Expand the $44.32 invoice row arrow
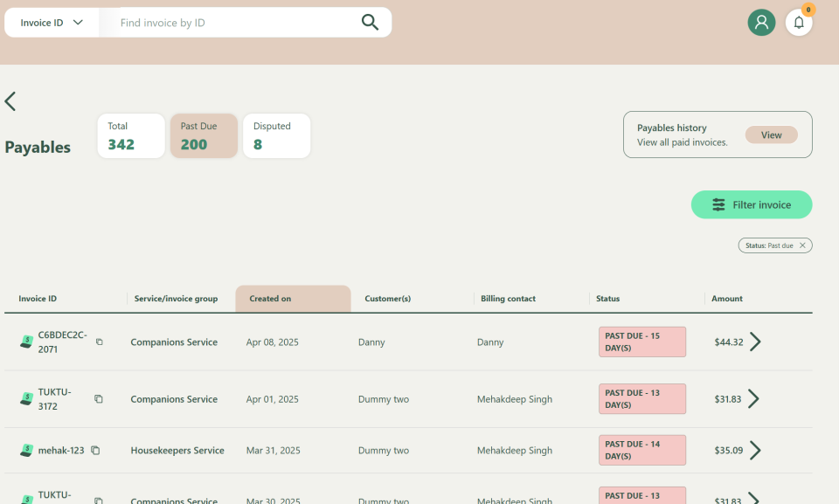The image size is (839, 504). pyautogui.click(x=755, y=342)
